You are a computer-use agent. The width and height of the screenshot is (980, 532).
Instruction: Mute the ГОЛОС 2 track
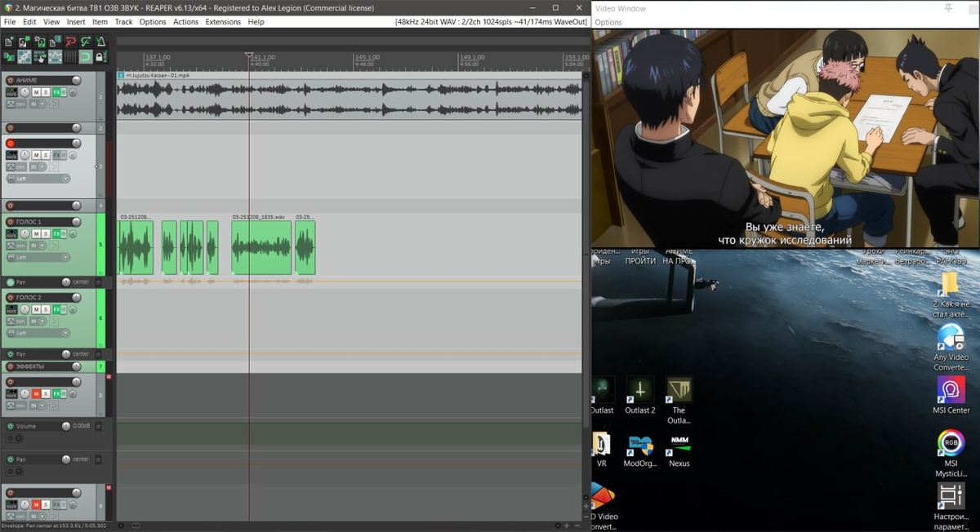click(x=36, y=309)
